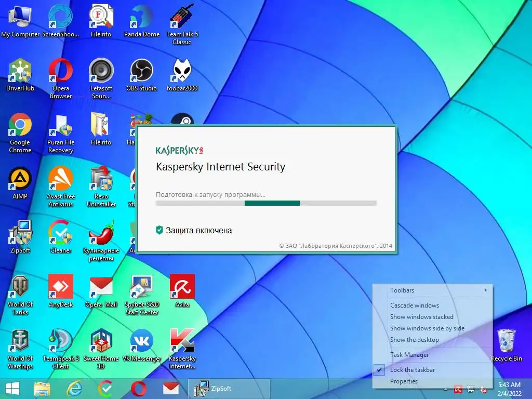The width and height of the screenshot is (532, 399).
Task: Click the Kaspersky lab logo
Action: 179,150
